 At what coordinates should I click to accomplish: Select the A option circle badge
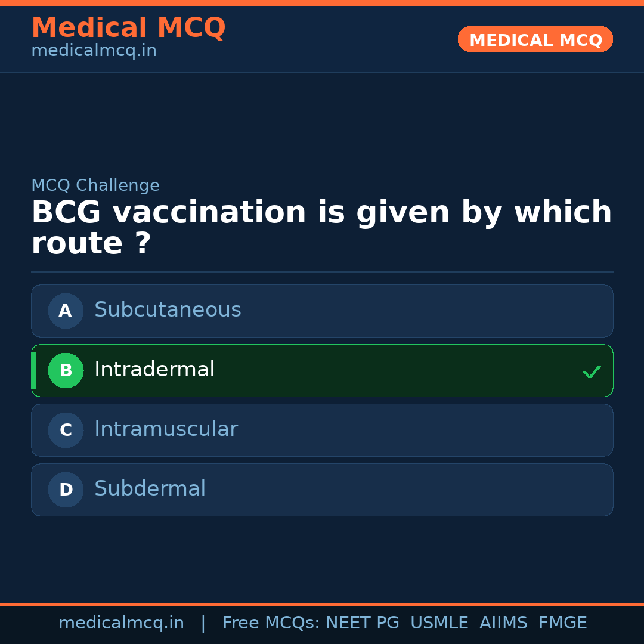click(66, 311)
